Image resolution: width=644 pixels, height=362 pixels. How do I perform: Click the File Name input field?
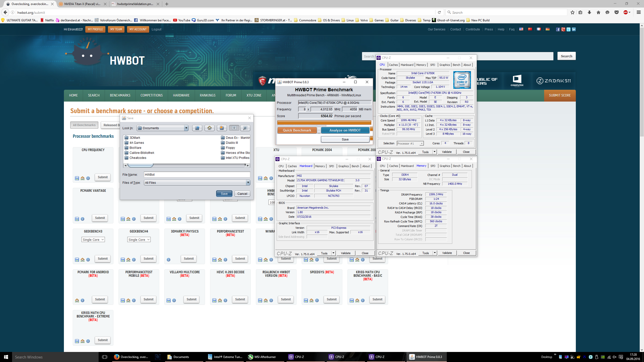[197, 174]
